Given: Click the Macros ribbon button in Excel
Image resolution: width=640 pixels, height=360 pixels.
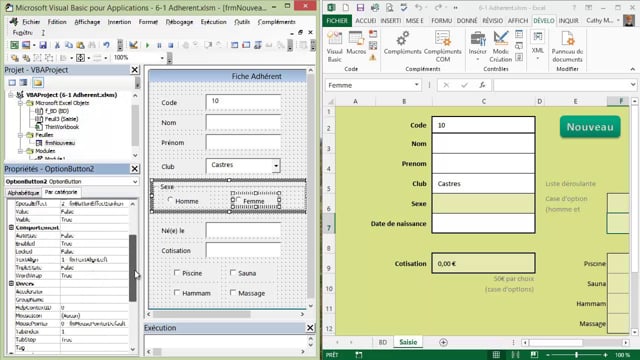Looking at the screenshot, I should point(356,43).
